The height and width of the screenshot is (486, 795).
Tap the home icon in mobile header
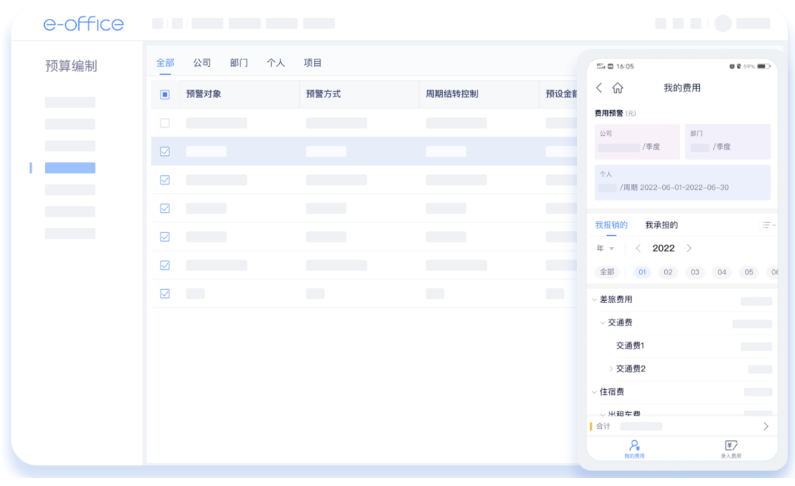tap(618, 88)
